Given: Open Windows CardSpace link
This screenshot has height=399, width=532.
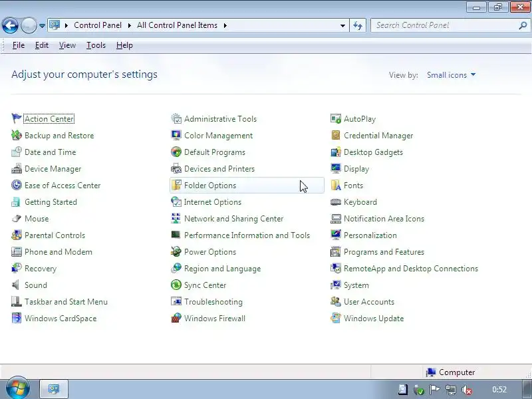Looking at the screenshot, I should pos(61,319).
